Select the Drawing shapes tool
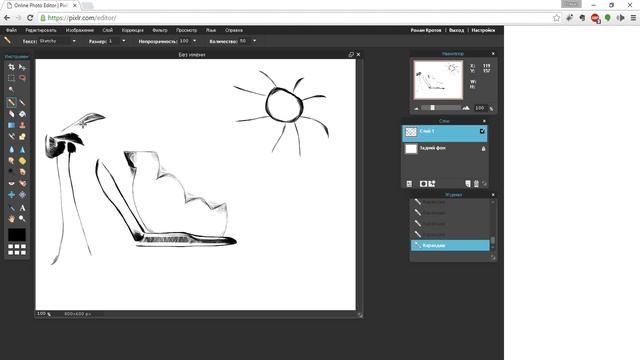The image size is (640, 360). [22, 136]
